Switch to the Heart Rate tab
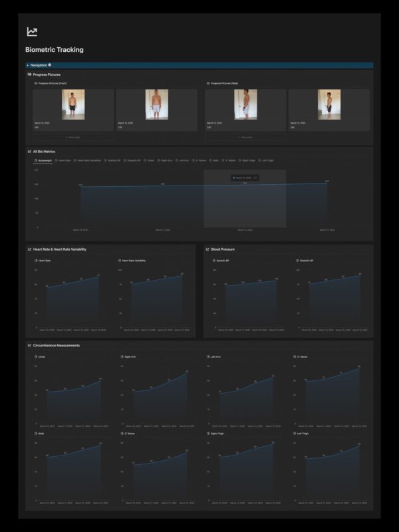 tap(63, 160)
